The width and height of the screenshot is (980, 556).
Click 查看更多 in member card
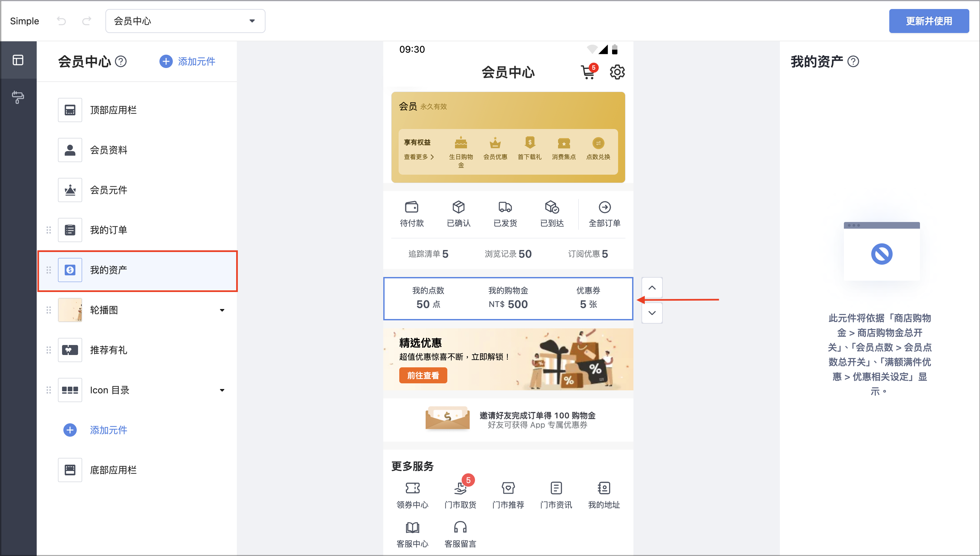pos(419,157)
